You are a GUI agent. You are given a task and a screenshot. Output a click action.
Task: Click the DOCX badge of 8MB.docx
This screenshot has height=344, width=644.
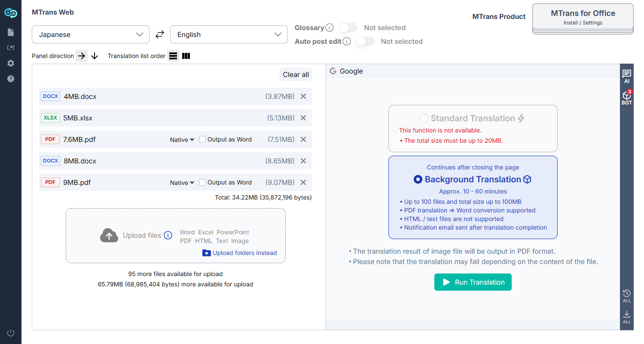point(51,161)
